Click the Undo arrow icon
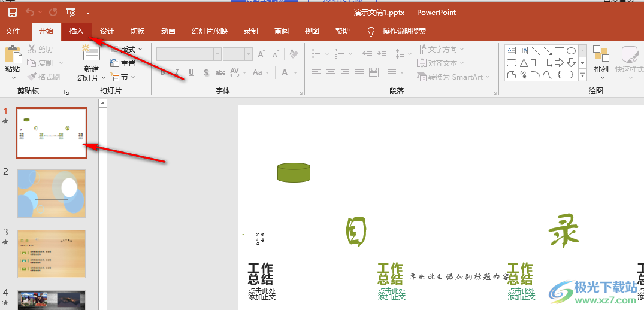Screen dimensions: 644x310 pos(31,13)
